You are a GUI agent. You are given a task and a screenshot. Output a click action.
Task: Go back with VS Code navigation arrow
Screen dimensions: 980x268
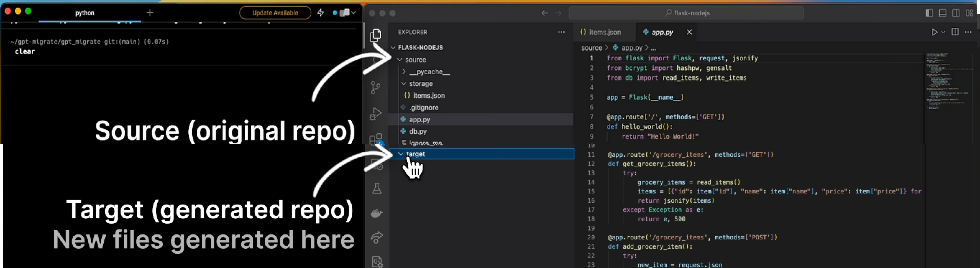click(x=545, y=13)
